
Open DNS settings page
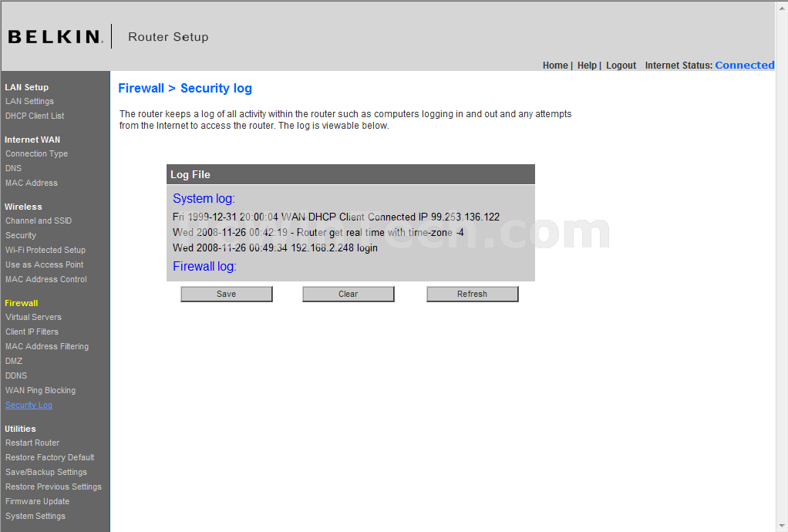(x=14, y=168)
